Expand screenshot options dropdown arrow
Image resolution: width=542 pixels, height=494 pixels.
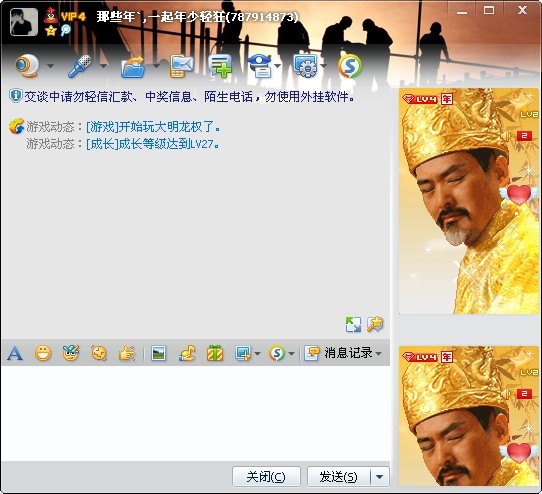point(257,353)
